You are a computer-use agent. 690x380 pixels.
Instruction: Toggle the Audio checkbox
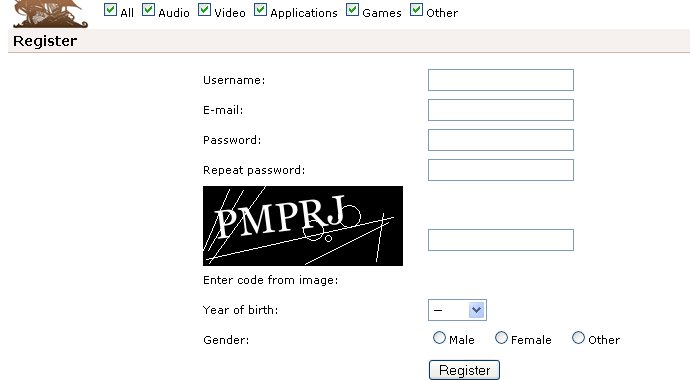(149, 10)
